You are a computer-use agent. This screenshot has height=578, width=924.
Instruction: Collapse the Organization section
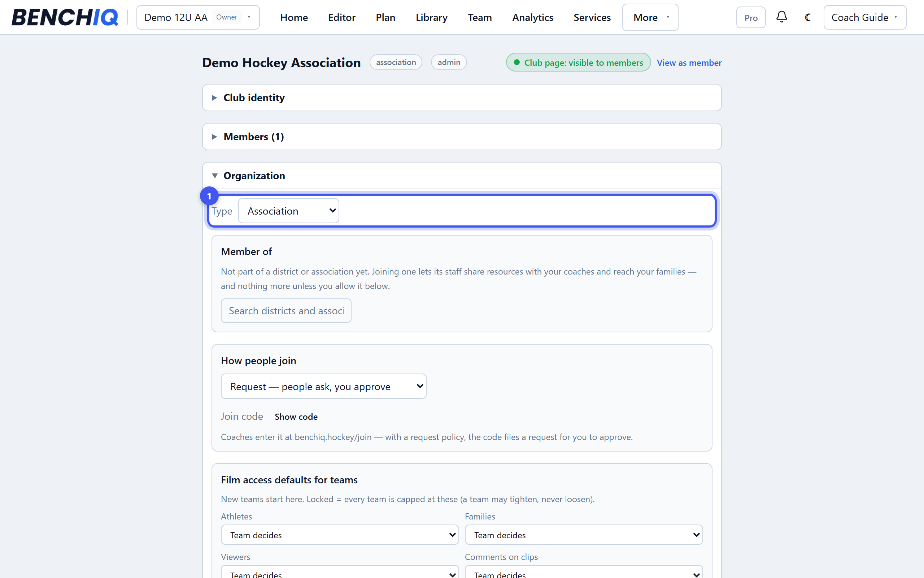point(462,176)
